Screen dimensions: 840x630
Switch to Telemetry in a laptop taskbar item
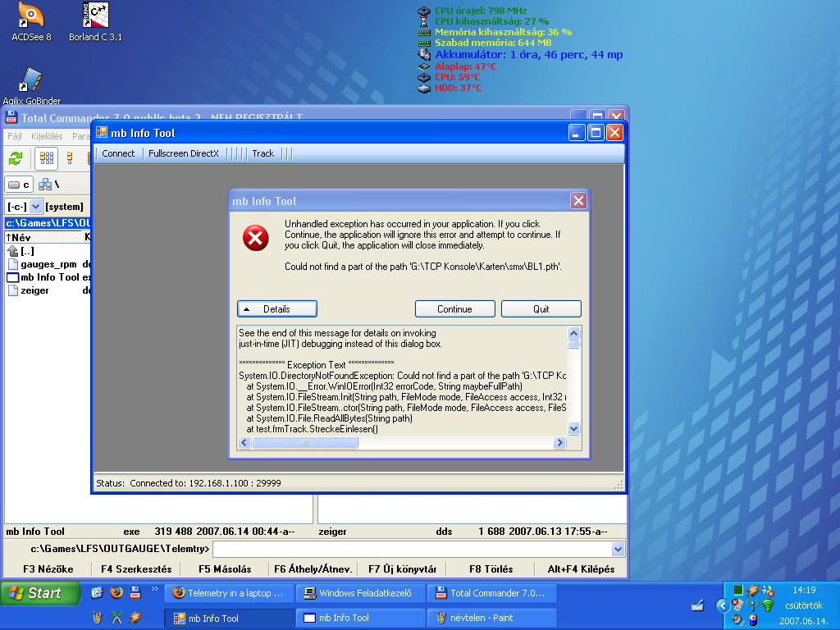tap(230, 593)
